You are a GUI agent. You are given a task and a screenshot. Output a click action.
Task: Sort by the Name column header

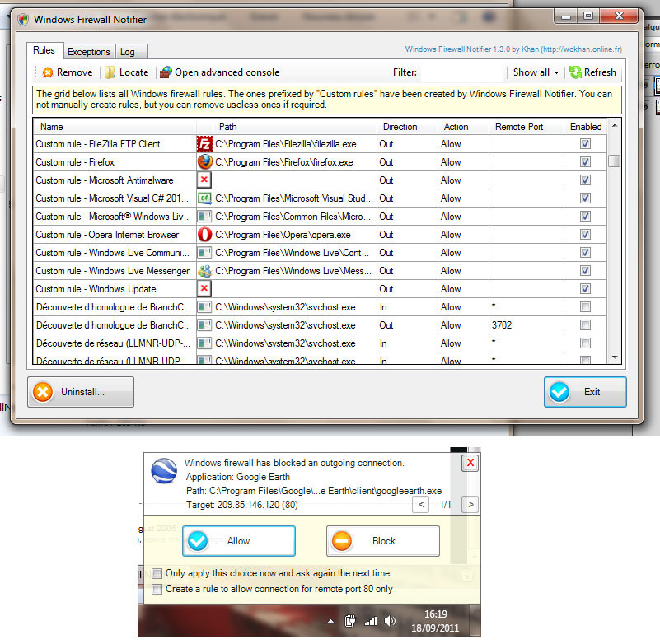(x=115, y=127)
